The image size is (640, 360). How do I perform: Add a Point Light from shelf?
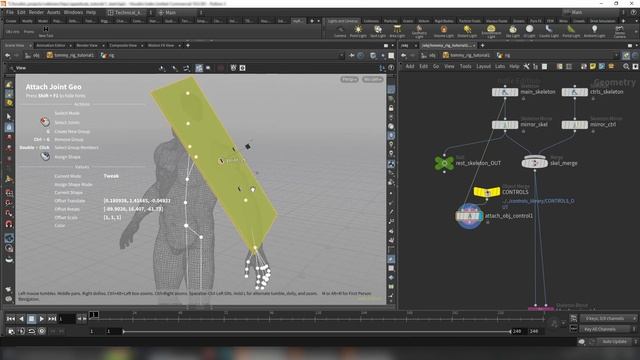358,31
